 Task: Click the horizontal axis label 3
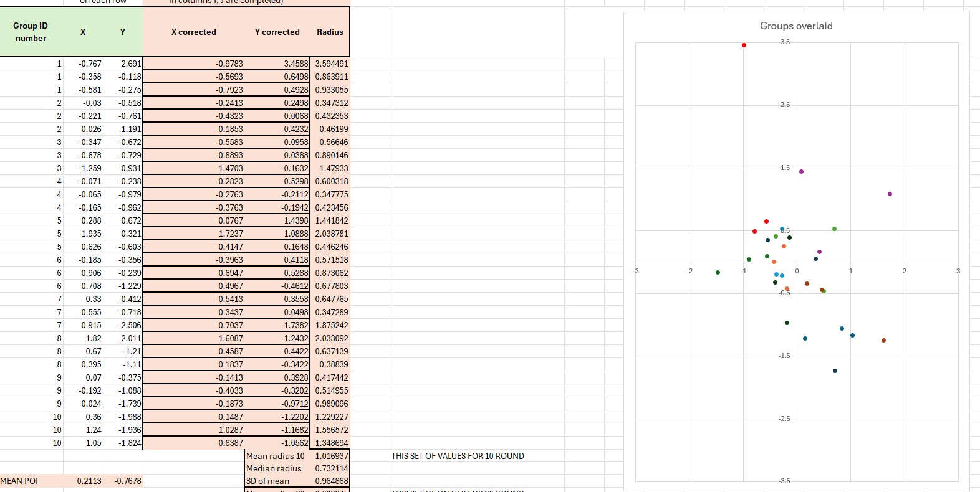pyautogui.click(x=958, y=271)
